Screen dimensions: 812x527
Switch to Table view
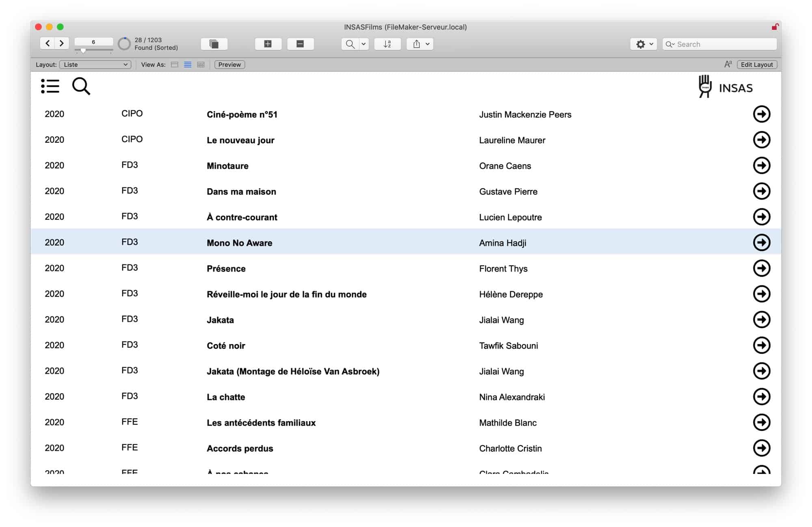201,65
